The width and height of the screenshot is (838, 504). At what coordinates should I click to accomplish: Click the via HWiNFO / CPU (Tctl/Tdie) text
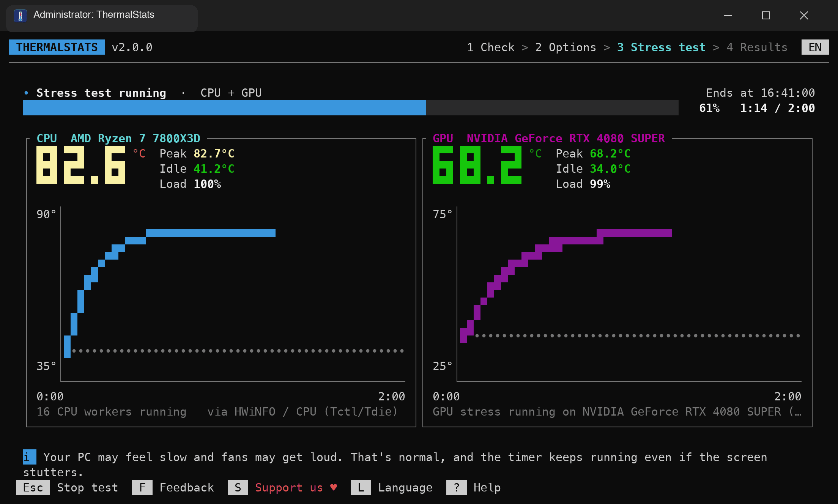[302, 411]
